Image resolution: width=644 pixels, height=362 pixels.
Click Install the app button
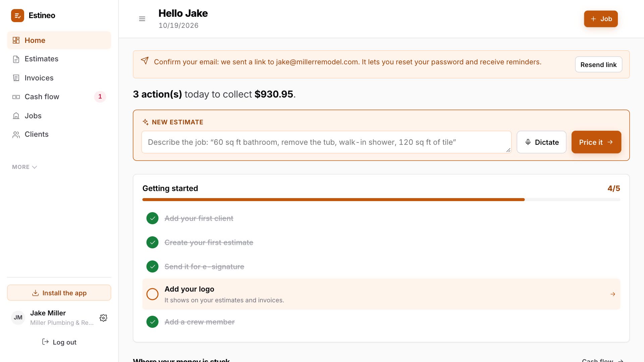pos(59,293)
